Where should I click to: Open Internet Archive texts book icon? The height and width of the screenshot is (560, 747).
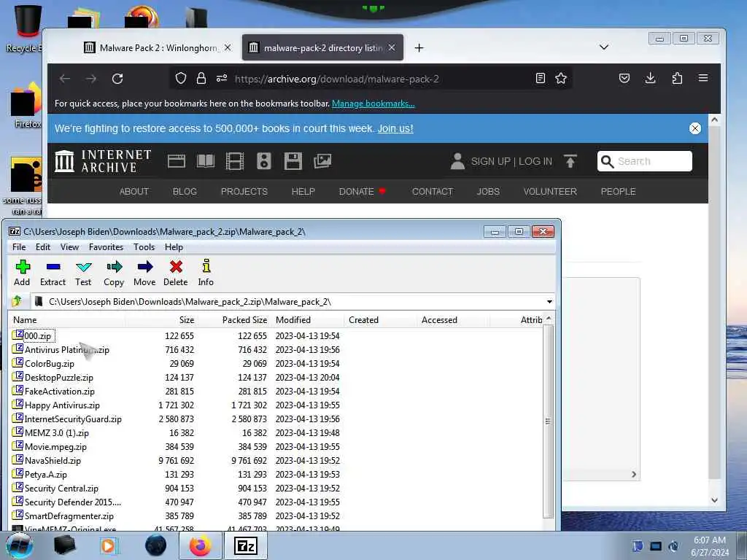click(x=206, y=161)
